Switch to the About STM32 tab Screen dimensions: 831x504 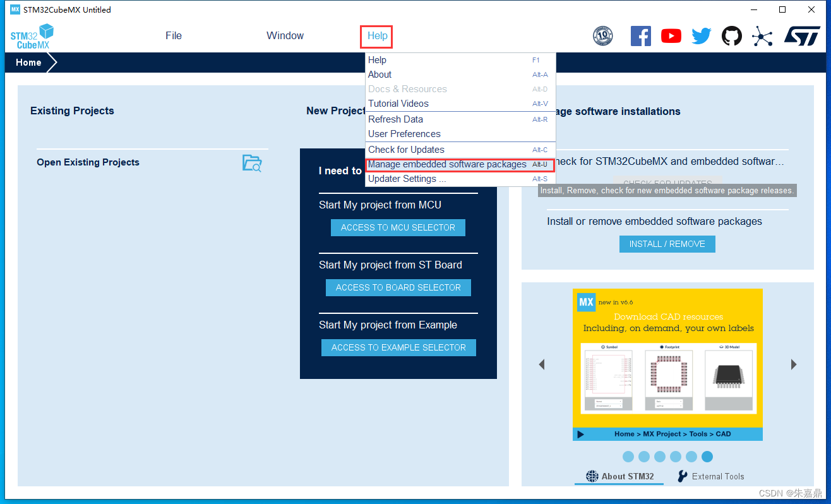coord(619,476)
